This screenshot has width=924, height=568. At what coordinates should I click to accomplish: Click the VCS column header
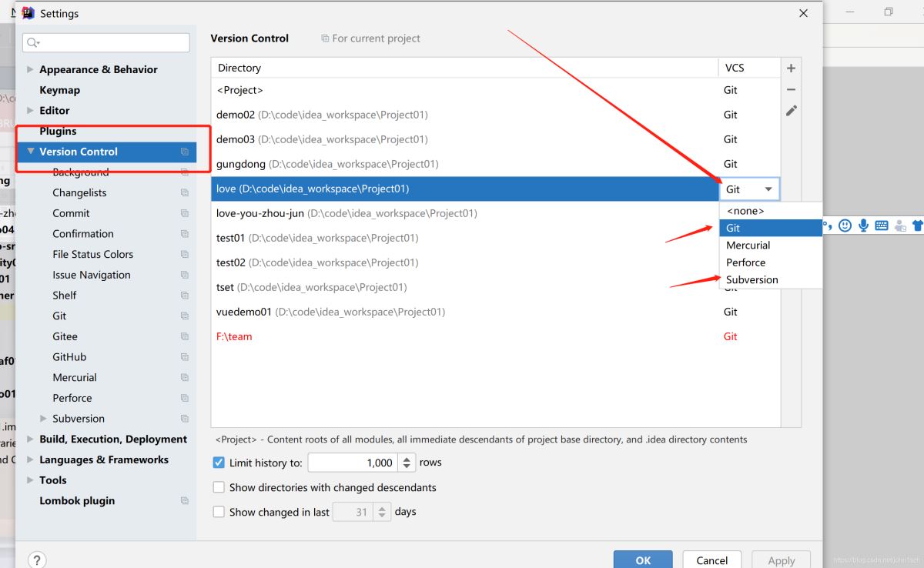coord(749,68)
